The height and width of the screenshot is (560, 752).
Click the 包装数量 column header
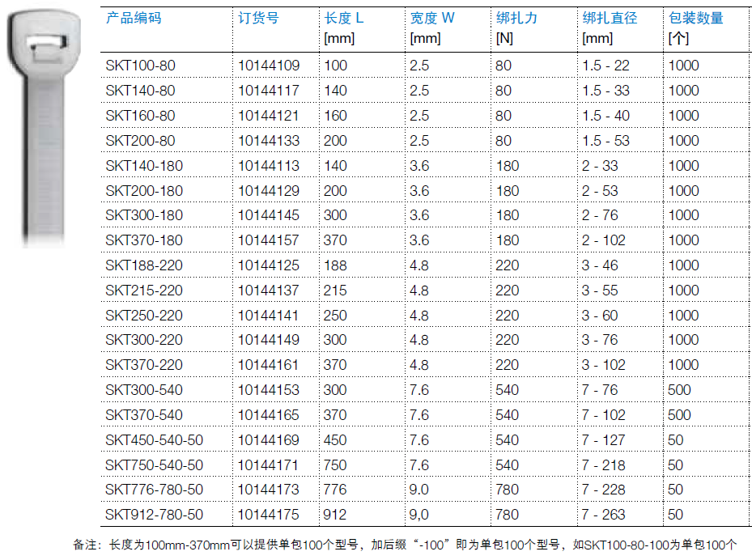point(696,18)
